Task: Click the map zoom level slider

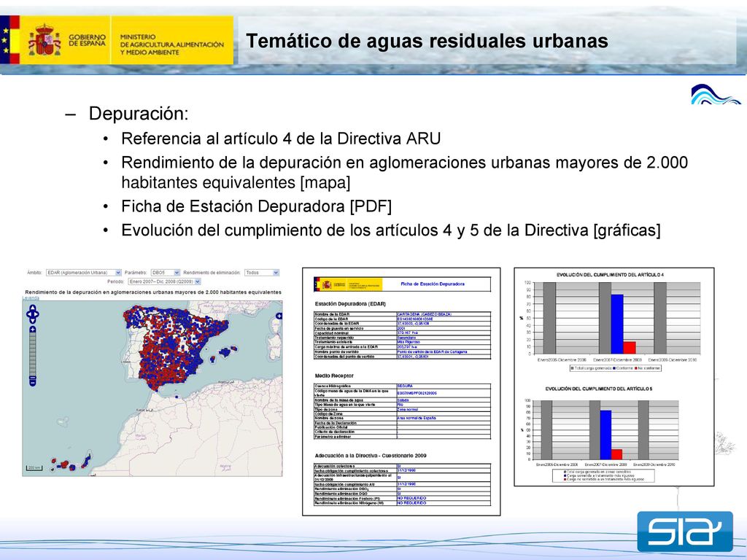Action: point(32,354)
